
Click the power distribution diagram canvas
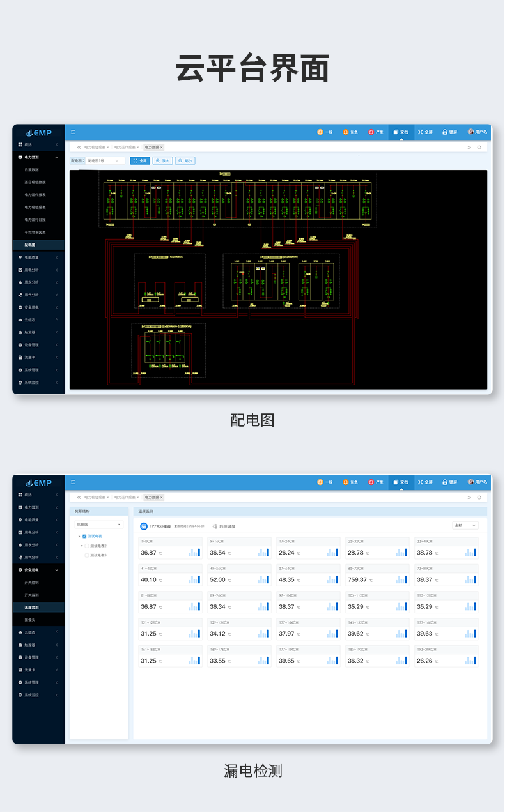pos(278,280)
